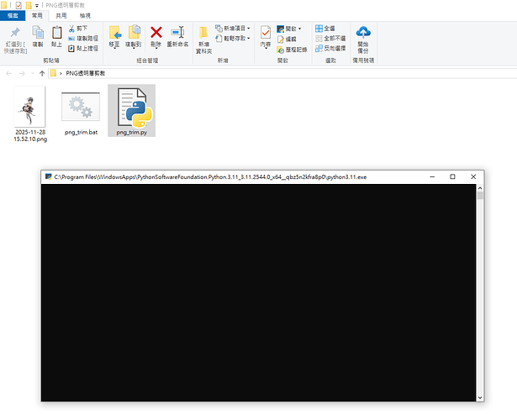Open the File (檔案) menu
Viewport: 517px width, 420px height.
coord(13,15)
